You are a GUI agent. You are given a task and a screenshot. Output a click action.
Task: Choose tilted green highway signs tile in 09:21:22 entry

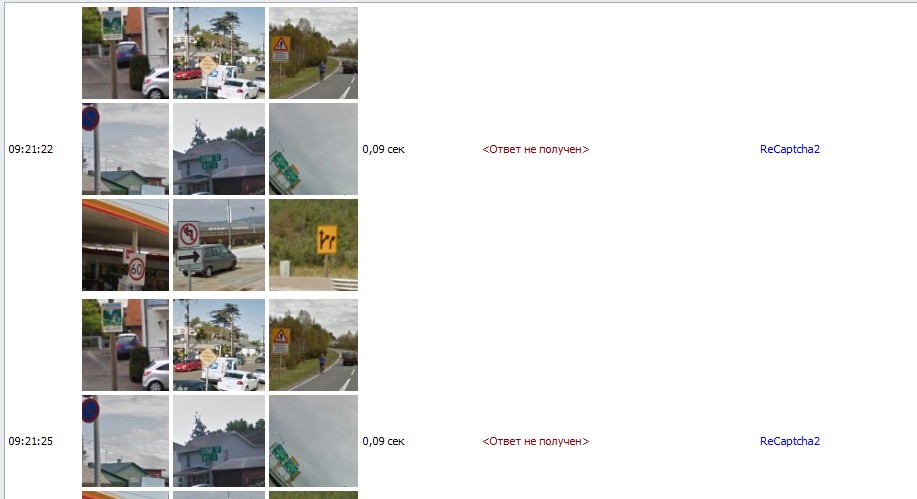(313, 149)
